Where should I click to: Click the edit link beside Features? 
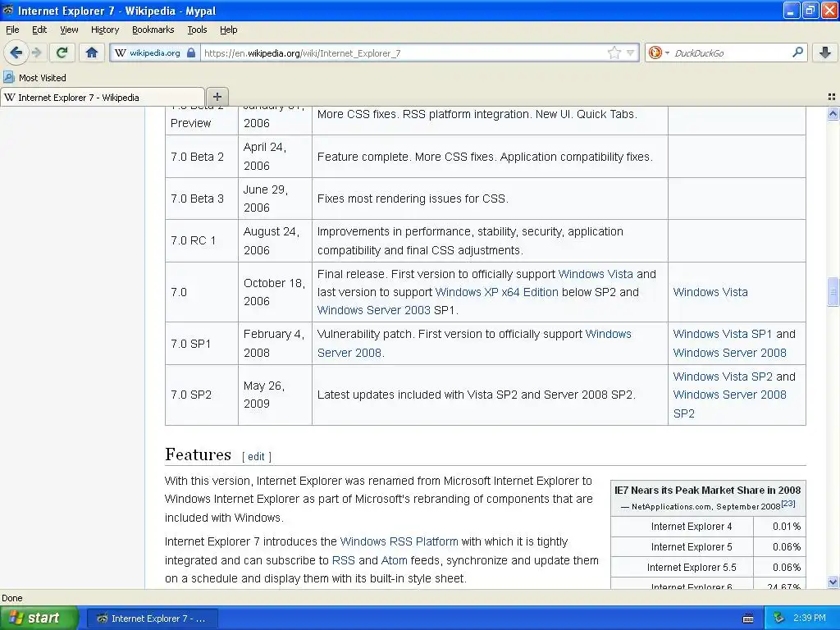pyautogui.click(x=256, y=456)
